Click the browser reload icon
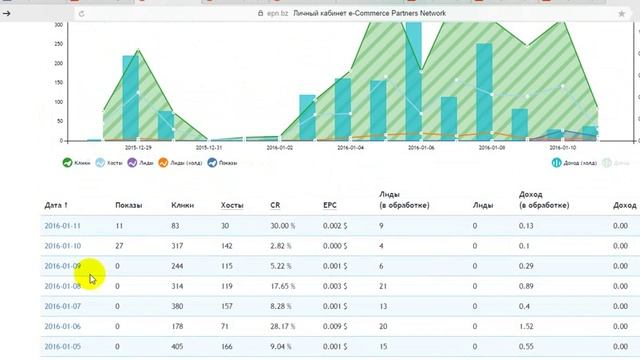 click(81, 13)
